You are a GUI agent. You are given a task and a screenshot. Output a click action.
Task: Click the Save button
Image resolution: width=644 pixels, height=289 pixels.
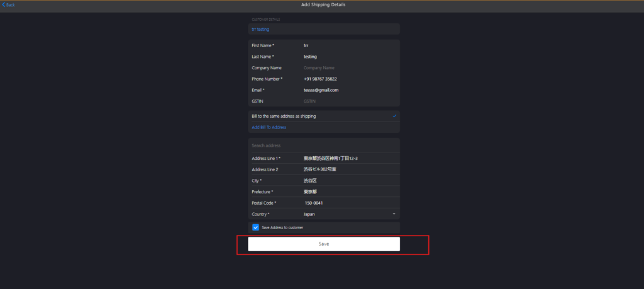(x=324, y=244)
